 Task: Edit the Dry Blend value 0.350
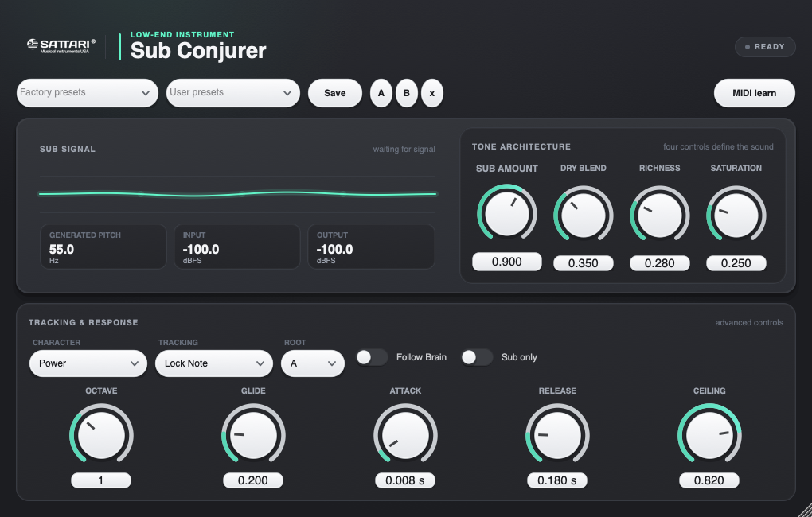click(x=583, y=263)
